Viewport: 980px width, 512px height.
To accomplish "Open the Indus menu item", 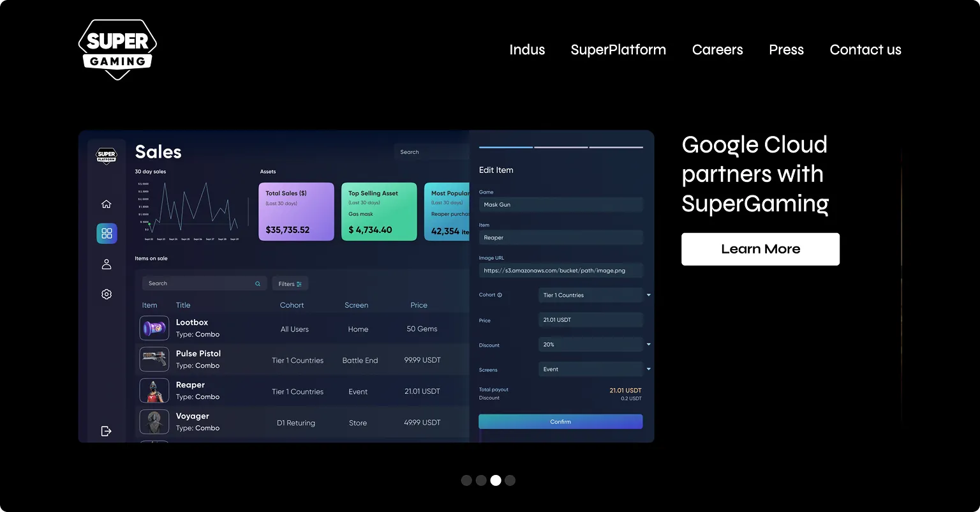I will click(x=527, y=50).
